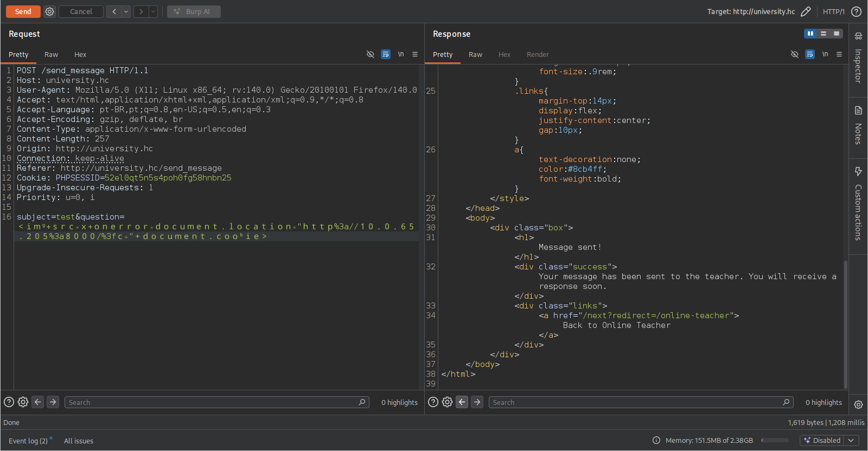This screenshot has height=451, width=868.
Task: Select side-by-side layout view
Action: [810, 34]
